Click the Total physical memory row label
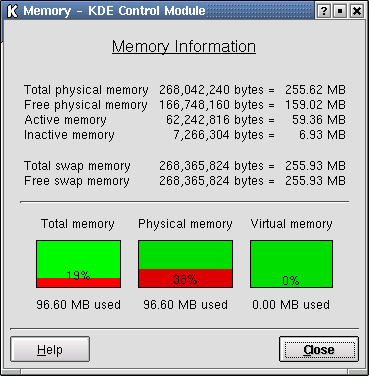Viewport: 369px width, 376px height. [x=86, y=90]
